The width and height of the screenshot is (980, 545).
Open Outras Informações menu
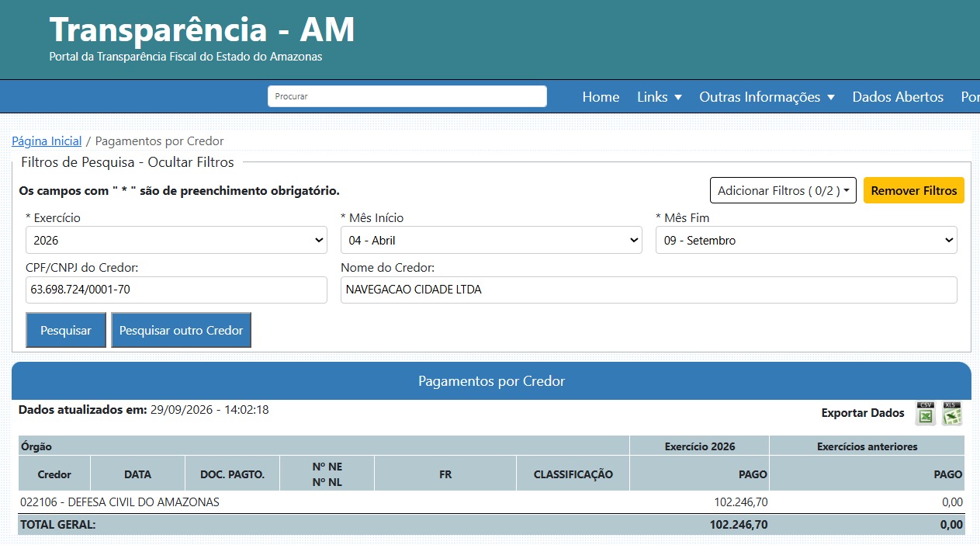pyautogui.click(x=767, y=97)
